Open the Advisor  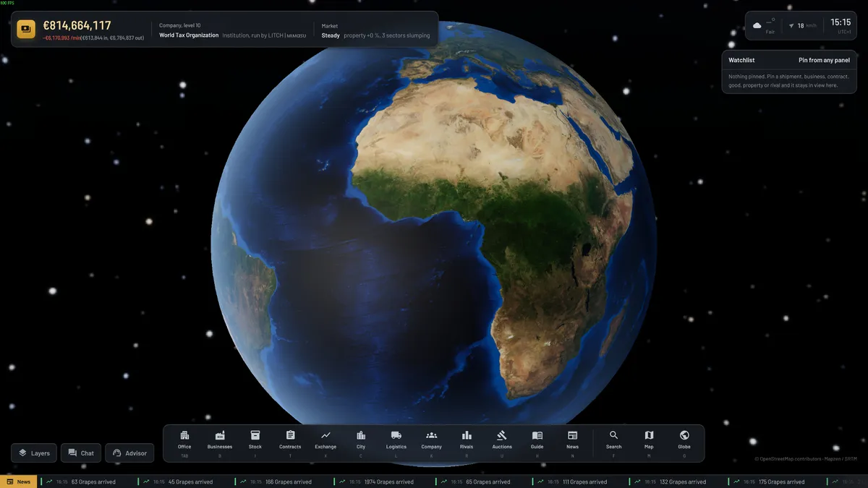[x=129, y=453]
